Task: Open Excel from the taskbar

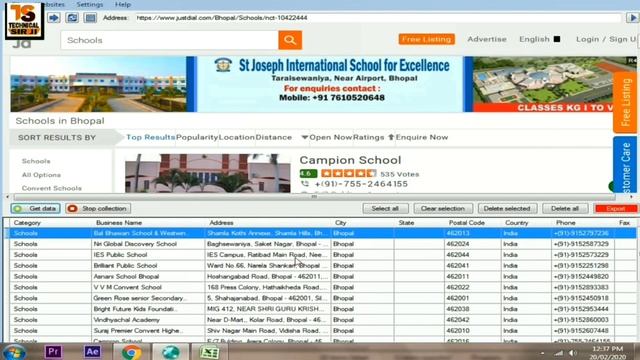Action: click(x=209, y=352)
